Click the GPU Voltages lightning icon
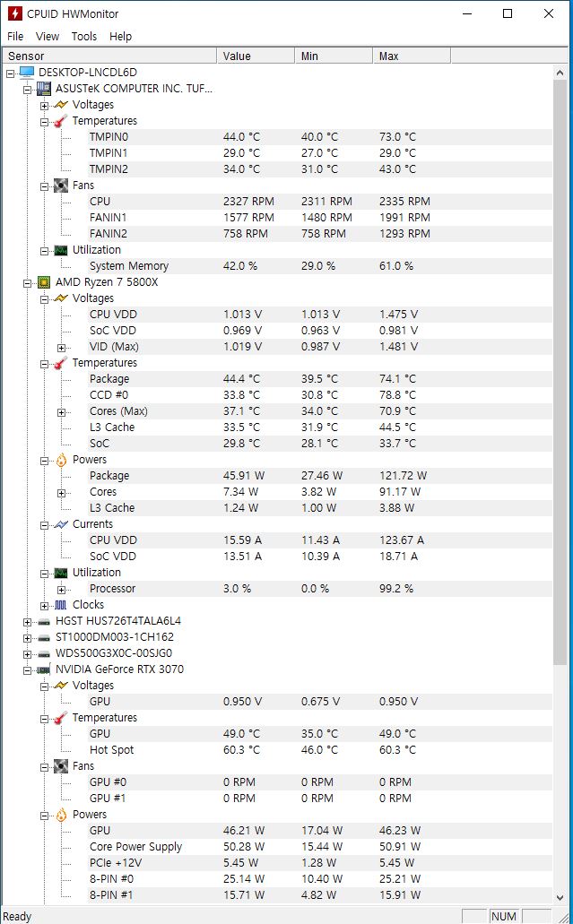Screen dimensions: 573x924 click(x=61, y=686)
